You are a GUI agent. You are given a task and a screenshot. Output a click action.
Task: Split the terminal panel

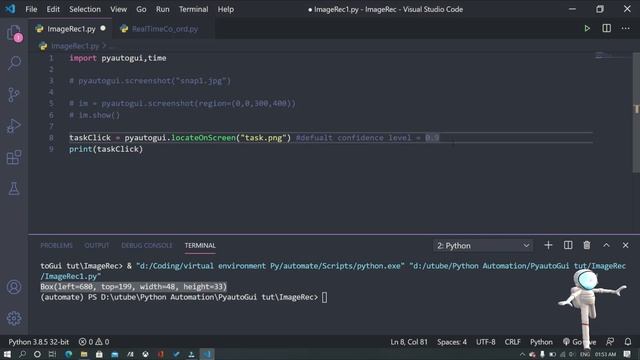tap(568, 245)
